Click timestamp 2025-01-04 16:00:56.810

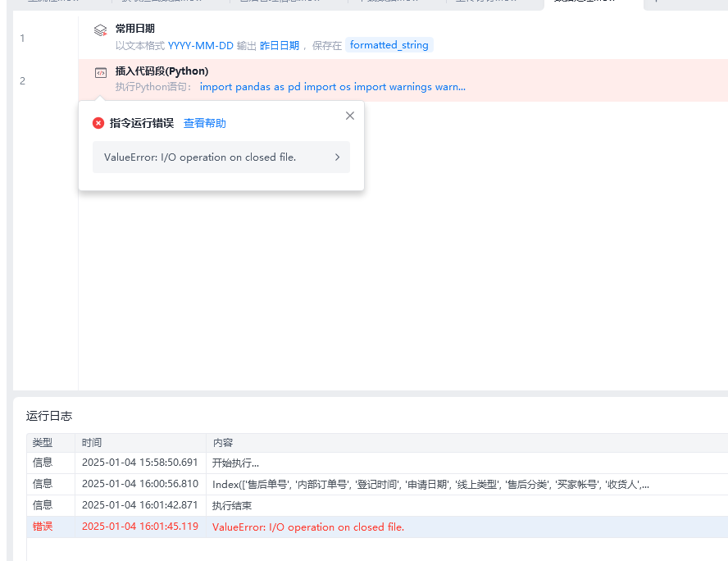pos(139,484)
